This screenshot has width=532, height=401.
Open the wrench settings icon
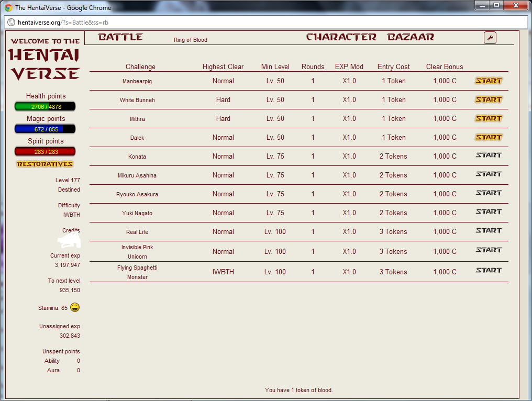(x=490, y=38)
